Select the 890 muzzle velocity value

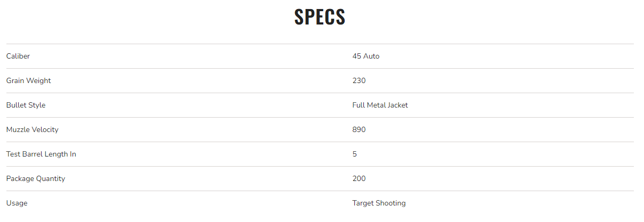coord(359,129)
